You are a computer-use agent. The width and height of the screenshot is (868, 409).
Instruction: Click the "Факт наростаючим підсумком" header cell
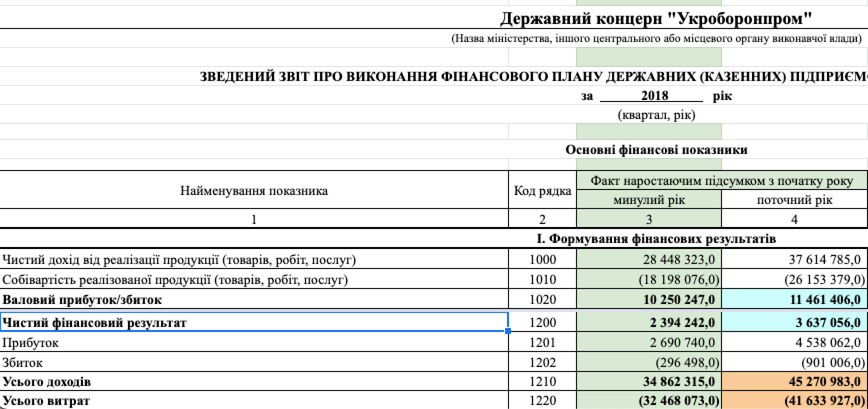(721, 180)
